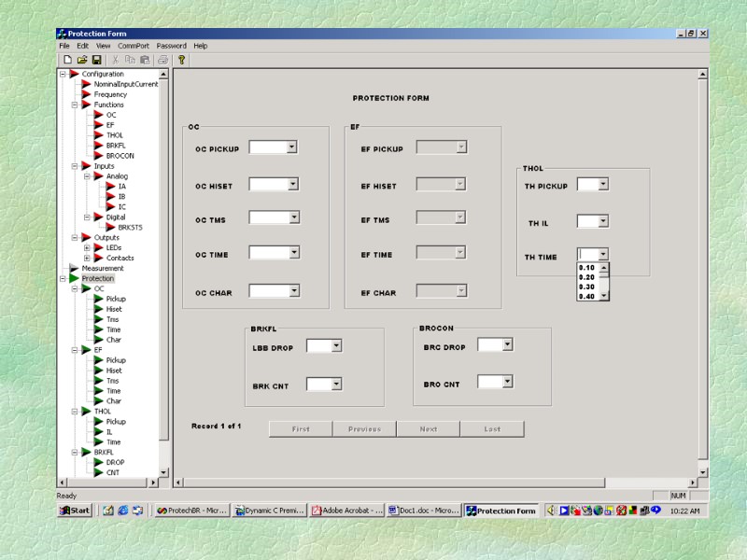Click the Copy toolbar icon
The image size is (747, 560).
(x=131, y=60)
